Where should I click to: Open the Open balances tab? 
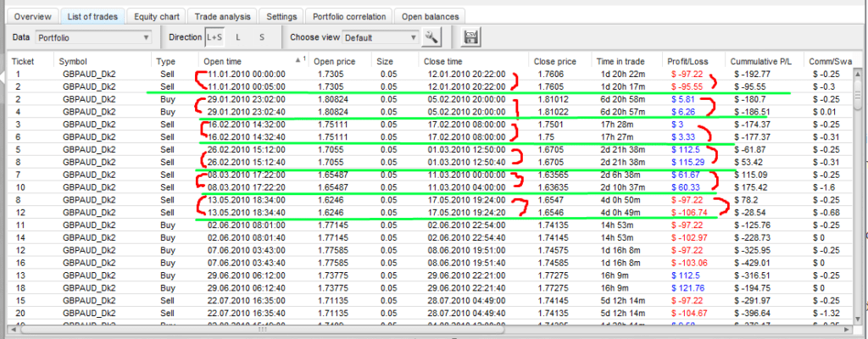click(x=430, y=17)
